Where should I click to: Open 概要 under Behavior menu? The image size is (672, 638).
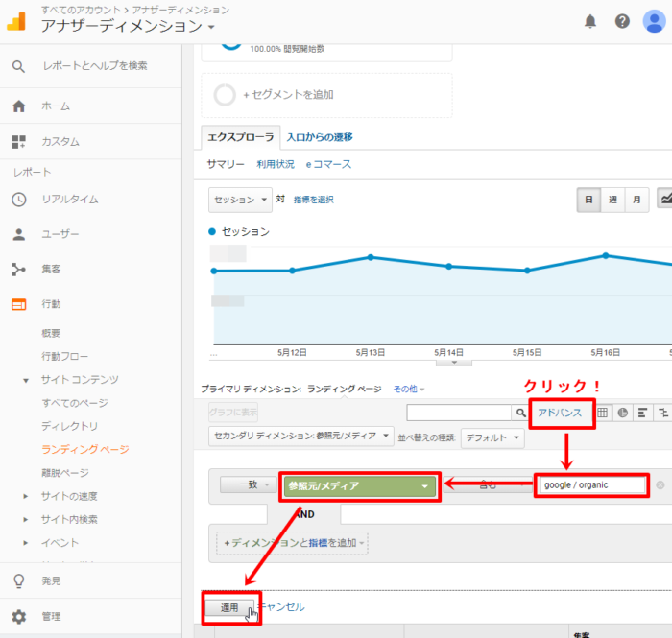coord(51,333)
